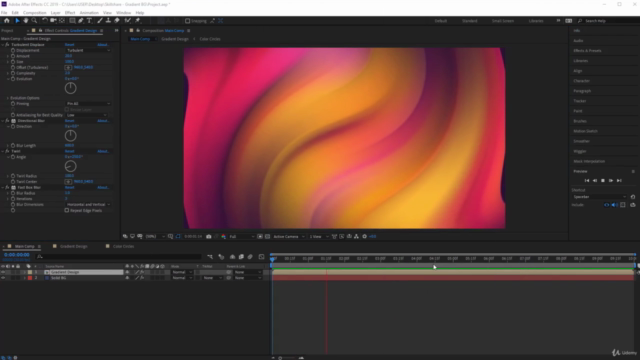Select the Selection arrow tool
Image resolution: width=640 pixels, height=360 pixels.
tap(17, 20)
